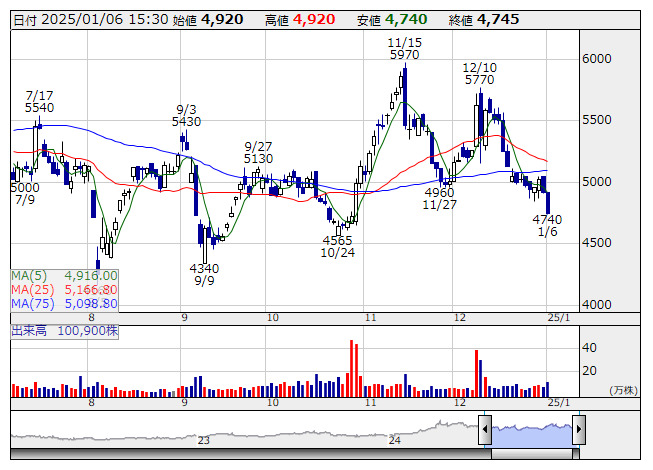This screenshot has width=653, height=470.
Task: Click the 4500 price axis label
Action: point(597,243)
